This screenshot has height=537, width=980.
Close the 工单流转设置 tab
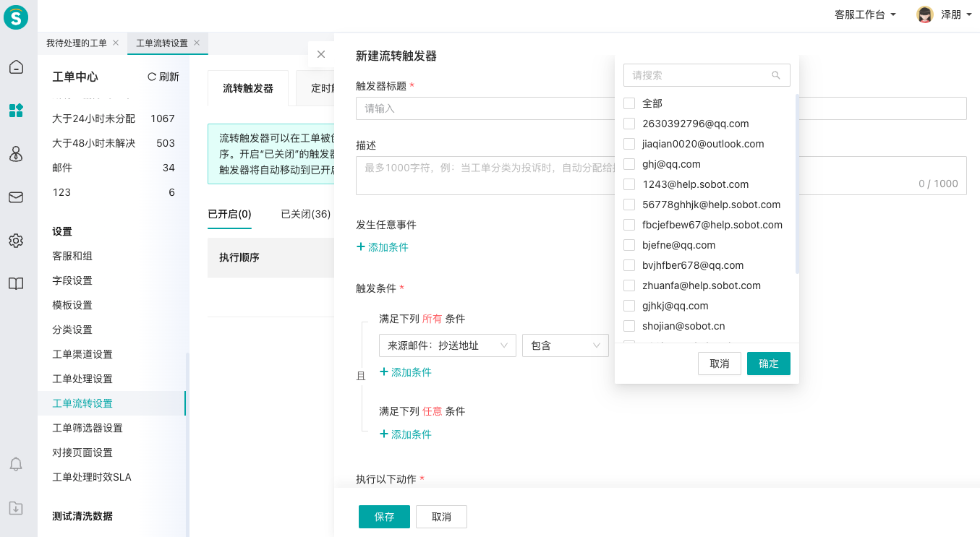(x=197, y=43)
